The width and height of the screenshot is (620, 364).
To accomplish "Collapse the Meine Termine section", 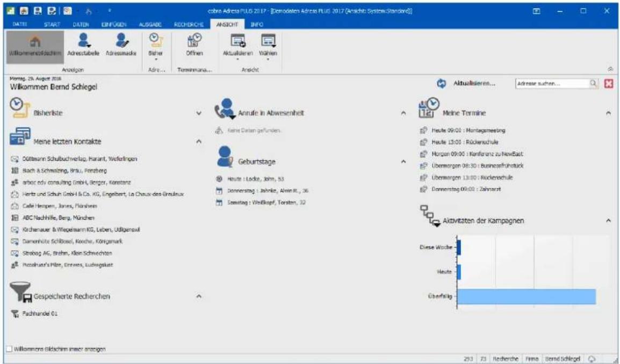I will (608, 113).
